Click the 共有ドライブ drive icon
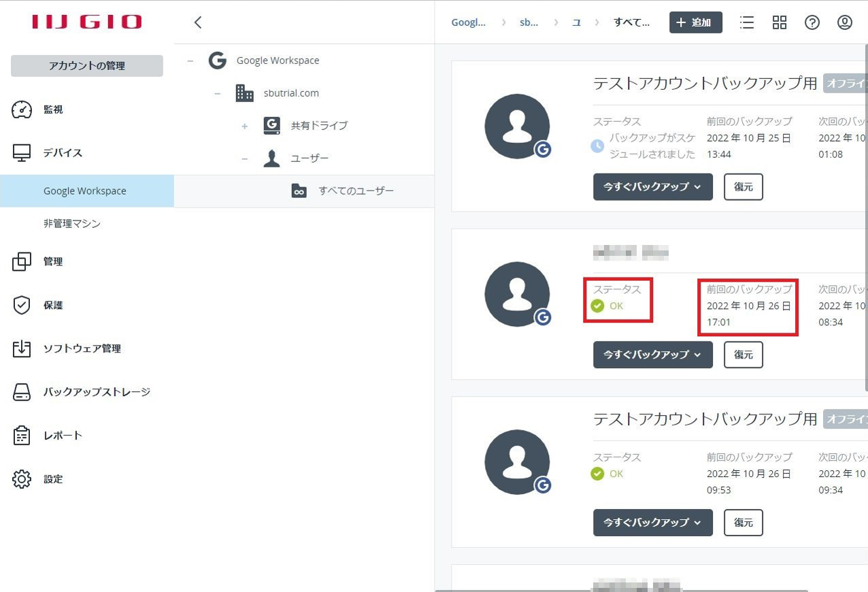Screen dimensions: 868x592 coord(271,126)
